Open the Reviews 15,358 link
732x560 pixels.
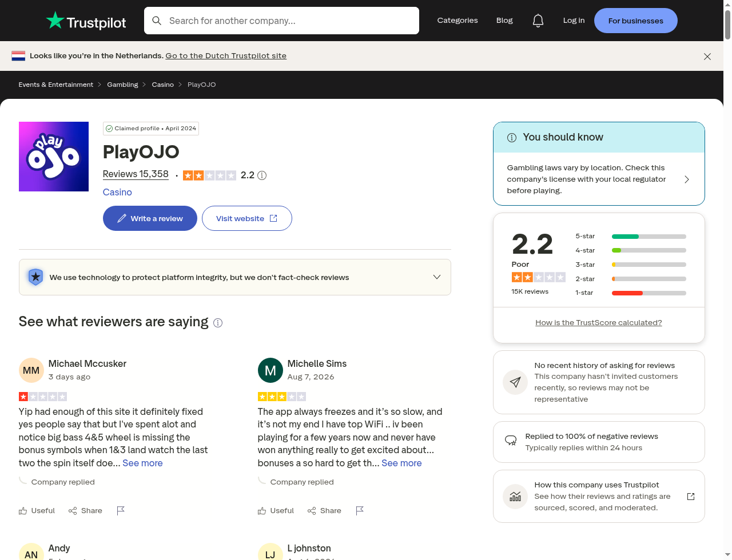tap(136, 174)
